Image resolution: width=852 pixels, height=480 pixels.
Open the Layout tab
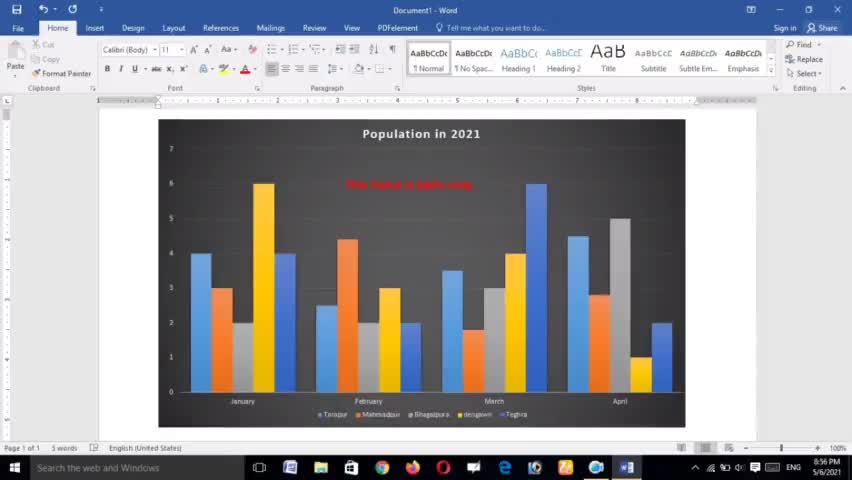174,28
